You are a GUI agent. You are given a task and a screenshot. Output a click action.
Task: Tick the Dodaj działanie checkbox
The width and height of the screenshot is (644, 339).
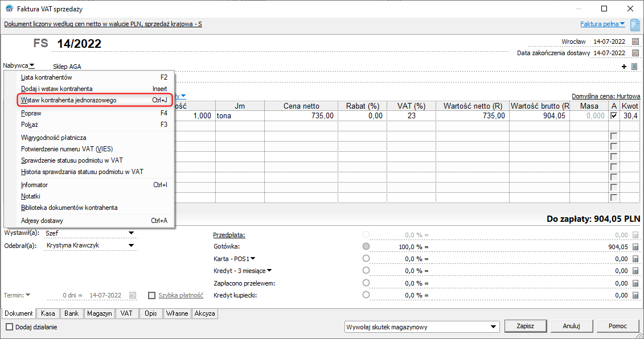(x=9, y=327)
